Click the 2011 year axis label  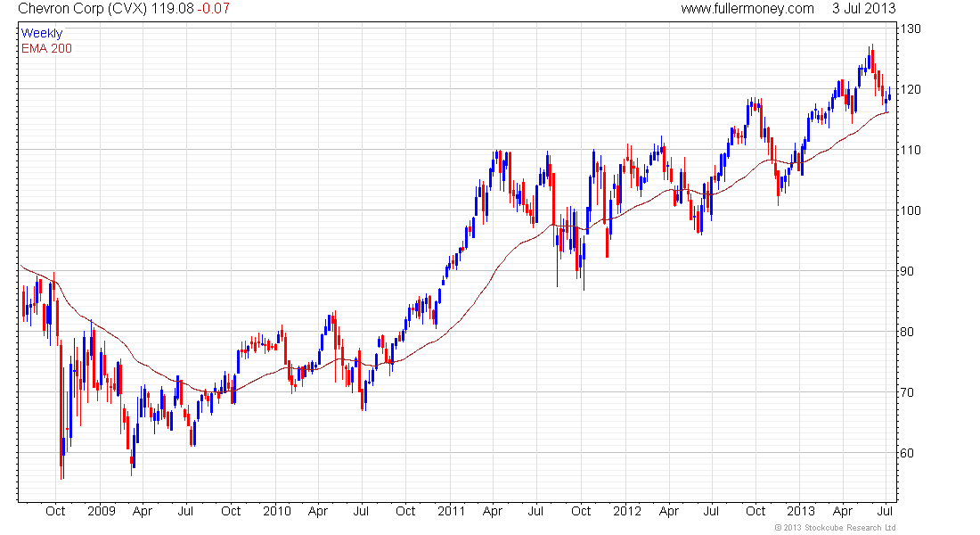point(452,511)
